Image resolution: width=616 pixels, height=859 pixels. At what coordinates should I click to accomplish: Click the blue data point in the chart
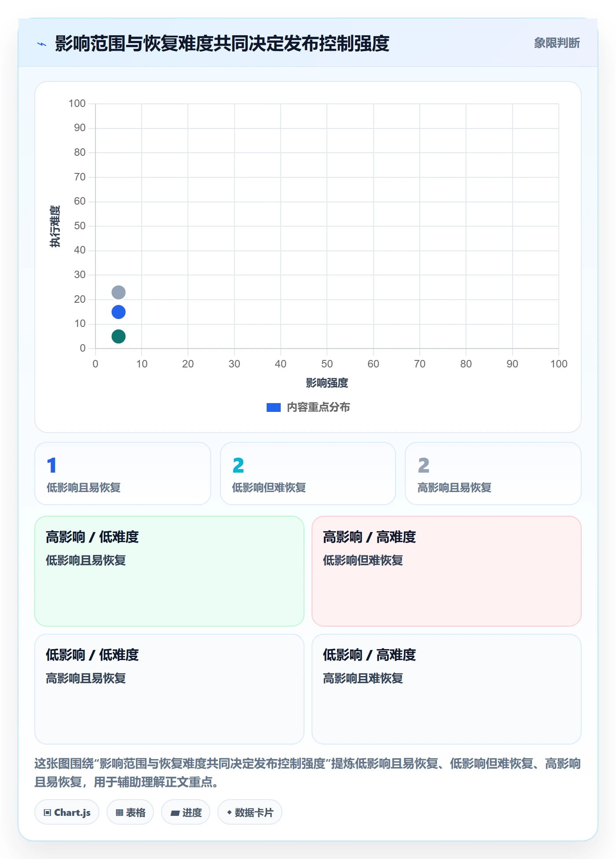click(x=118, y=312)
